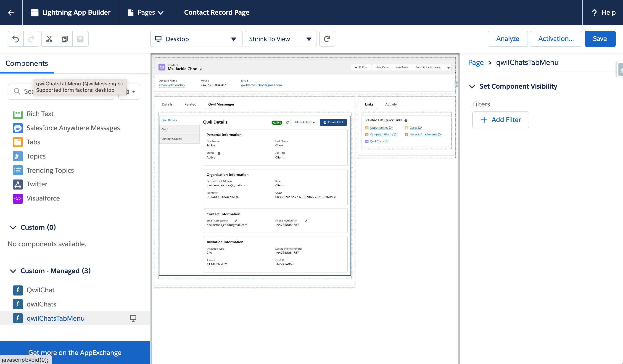Screen dimensions: 623x364
Task: Open the Desktop form factor dropdown
Action: 196,39
